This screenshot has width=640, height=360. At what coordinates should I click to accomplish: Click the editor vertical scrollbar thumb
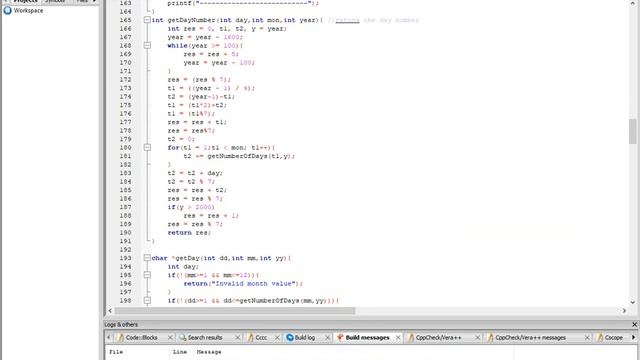coord(633,131)
